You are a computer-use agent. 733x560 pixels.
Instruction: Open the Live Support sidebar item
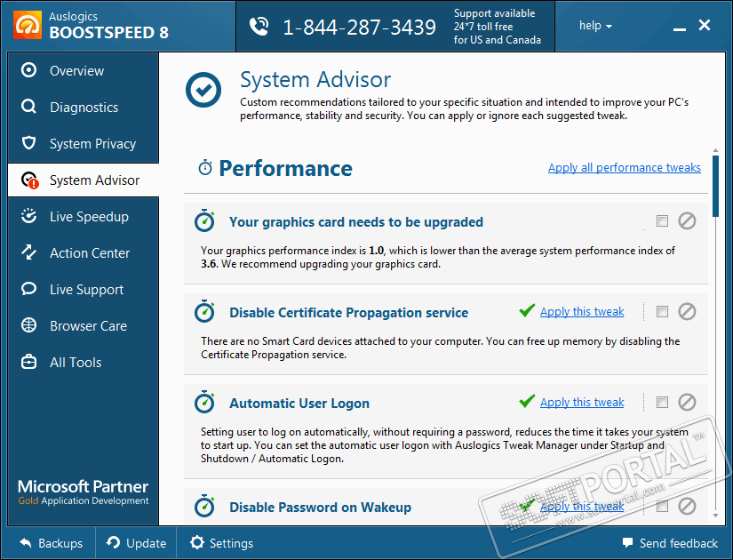[84, 290]
